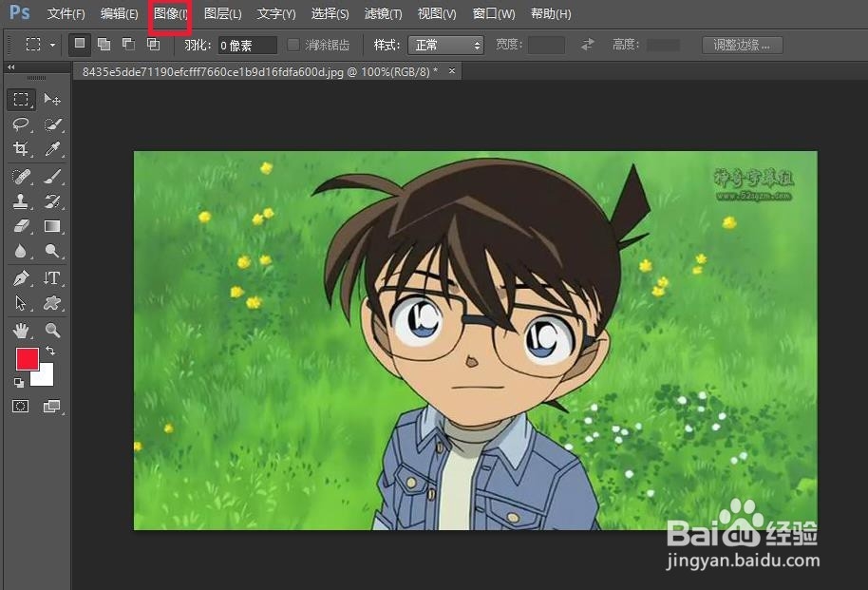
Task: Click the Photoshop Ps logo
Action: coord(20,12)
